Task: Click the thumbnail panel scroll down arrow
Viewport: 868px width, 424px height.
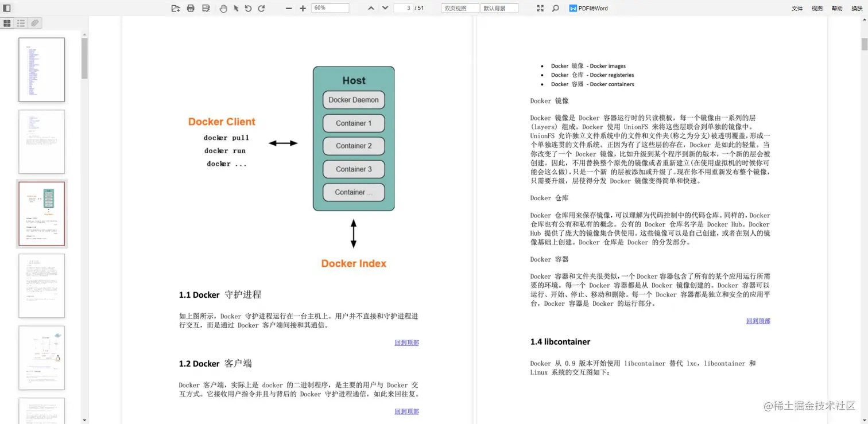Action: tap(84, 421)
